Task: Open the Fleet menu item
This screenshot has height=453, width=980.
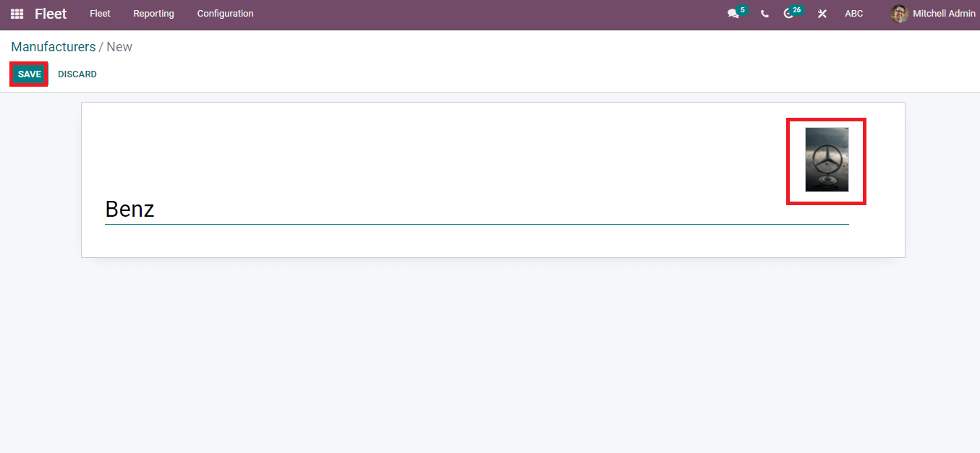Action: click(100, 14)
